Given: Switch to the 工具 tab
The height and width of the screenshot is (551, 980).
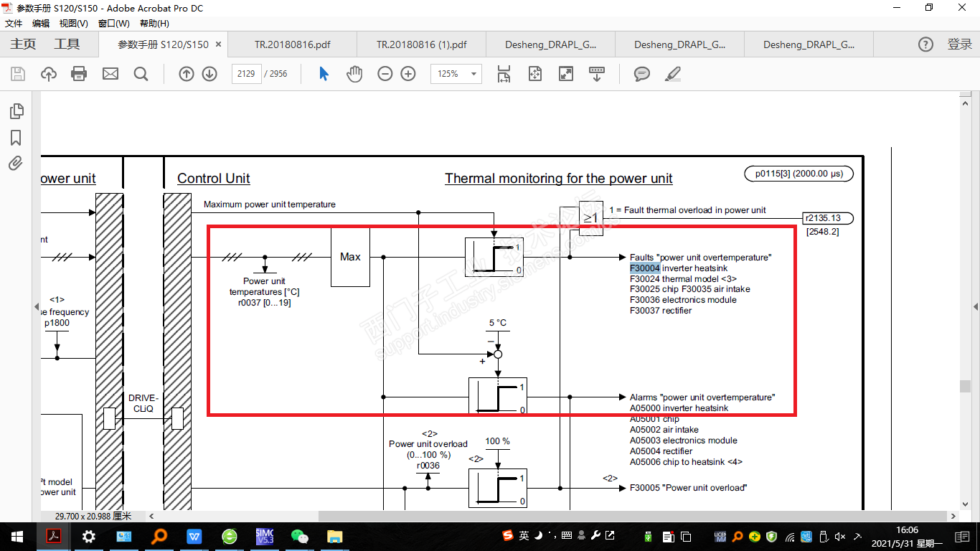Looking at the screenshot, I should coord(67,44).
